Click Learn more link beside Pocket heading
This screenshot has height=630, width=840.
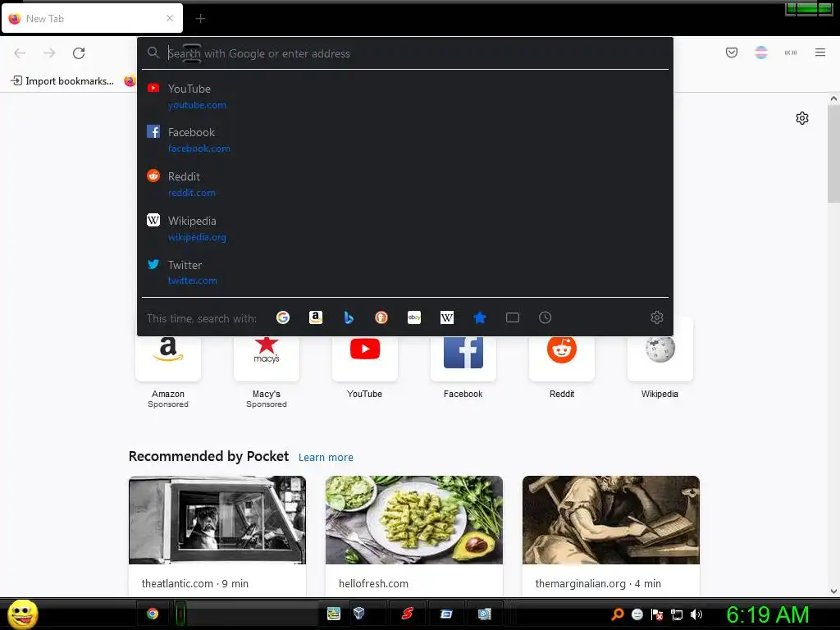tap(326, 458)
